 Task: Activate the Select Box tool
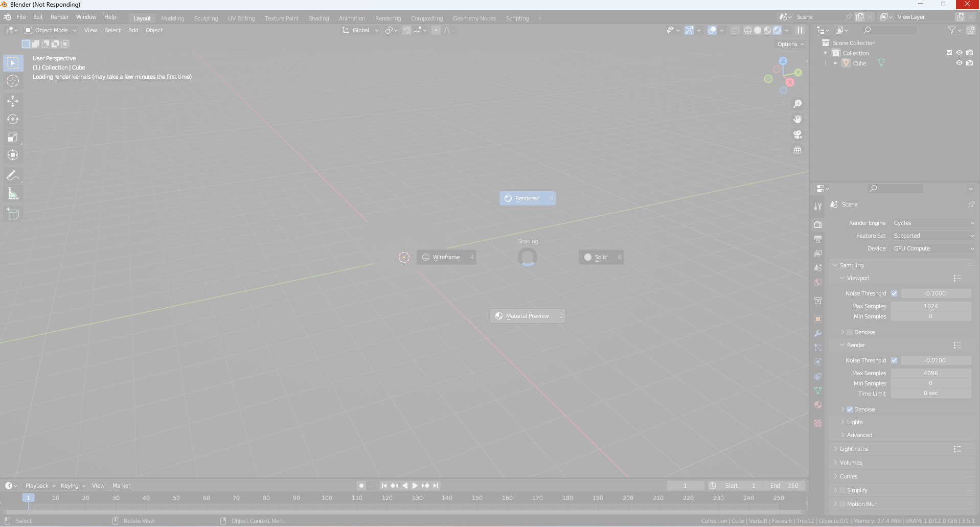click(13, 63)
